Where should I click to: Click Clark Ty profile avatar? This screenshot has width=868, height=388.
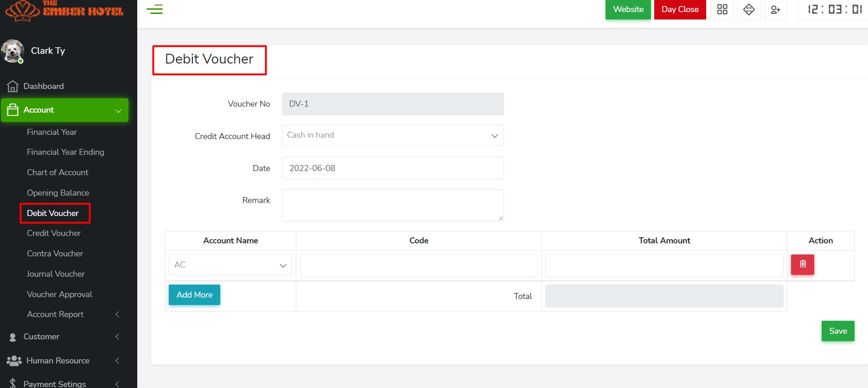(x=13, y=51)
